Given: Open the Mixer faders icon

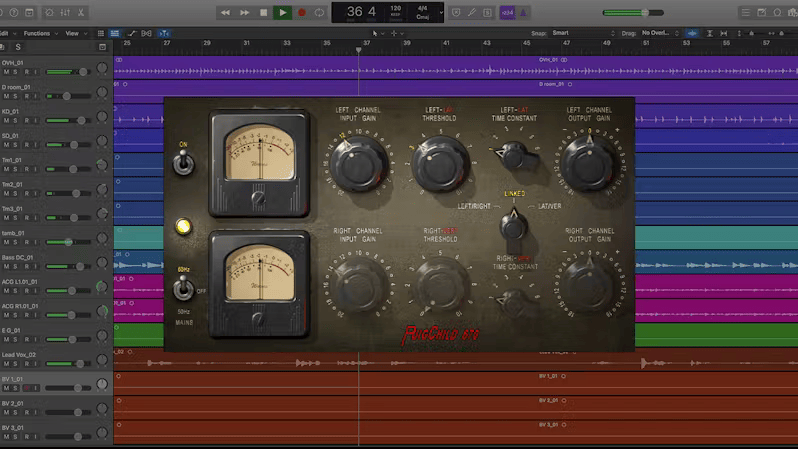Looking at the screenshot, I should click(65, 12).
